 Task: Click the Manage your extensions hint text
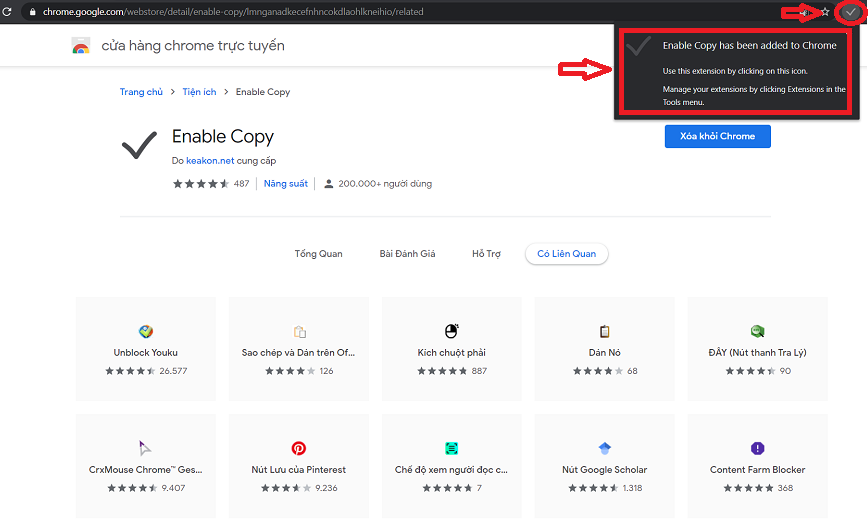coord(754,96)
